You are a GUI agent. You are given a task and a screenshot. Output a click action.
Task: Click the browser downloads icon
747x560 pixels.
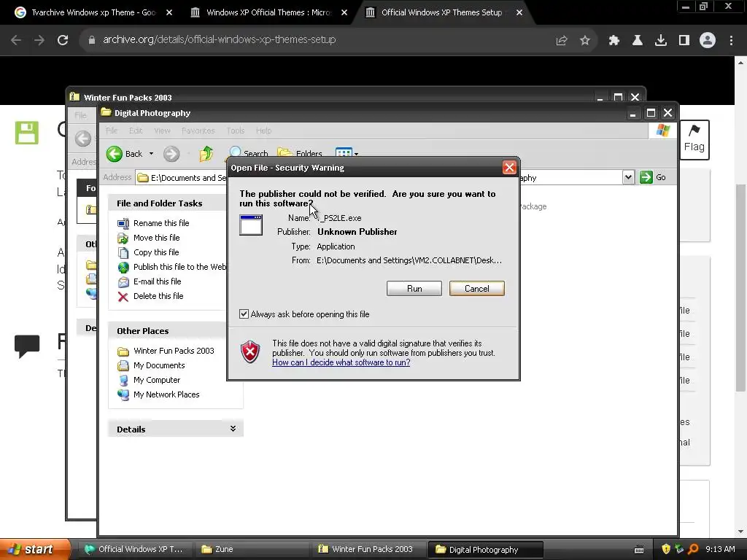click(x=661, y=41)
